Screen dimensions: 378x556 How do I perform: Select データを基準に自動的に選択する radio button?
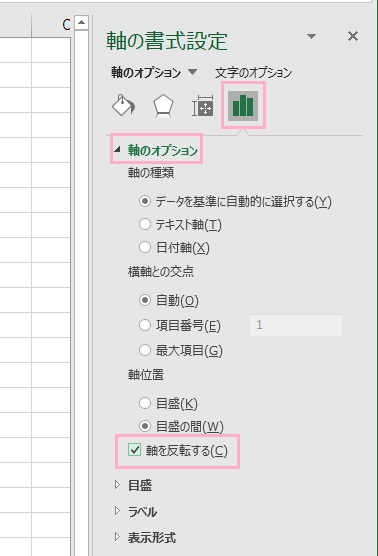coord(145,201)
